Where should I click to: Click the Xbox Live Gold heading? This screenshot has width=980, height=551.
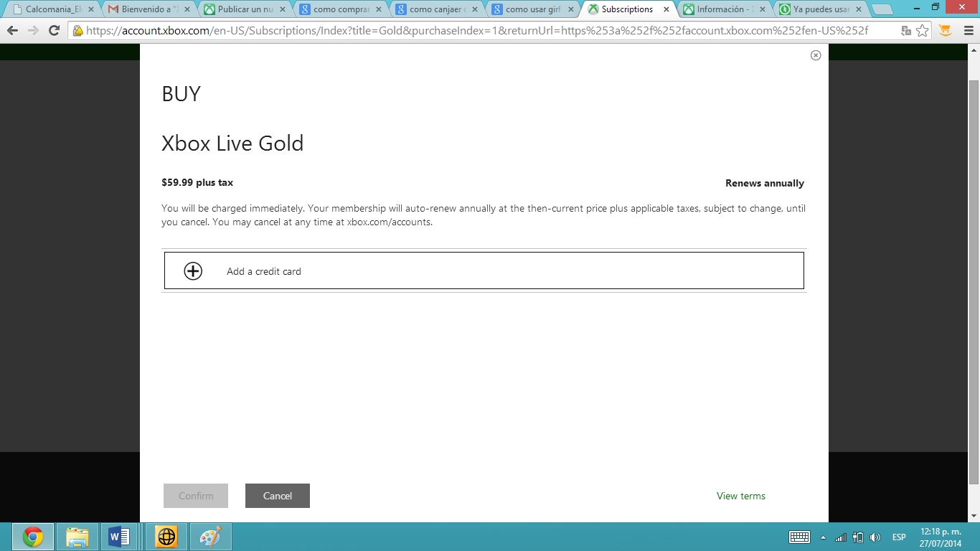(232, 143)
